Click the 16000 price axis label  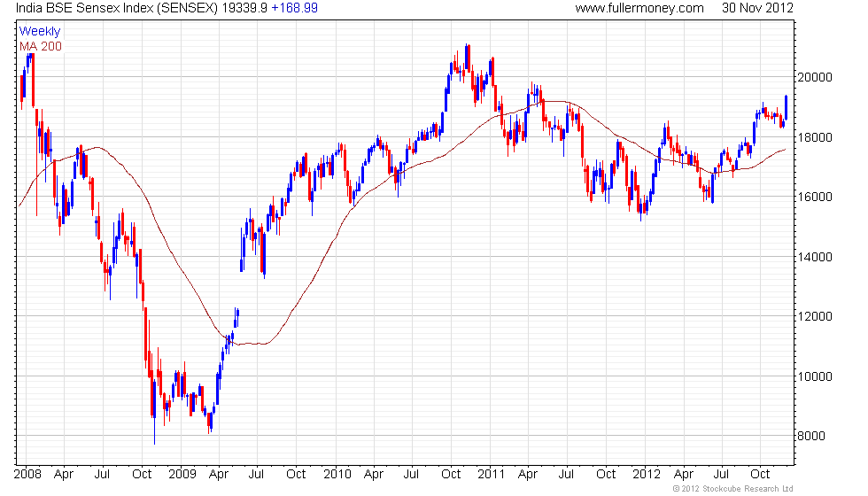[x=814, y=197]
